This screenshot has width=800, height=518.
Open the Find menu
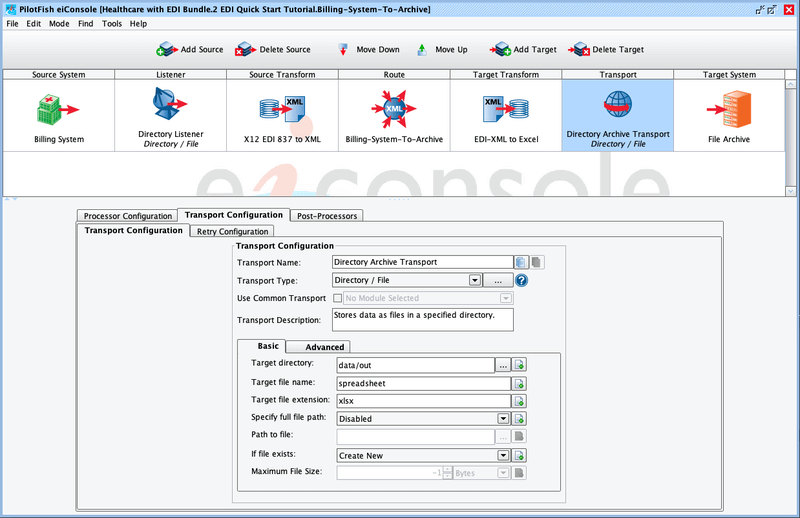86,24
